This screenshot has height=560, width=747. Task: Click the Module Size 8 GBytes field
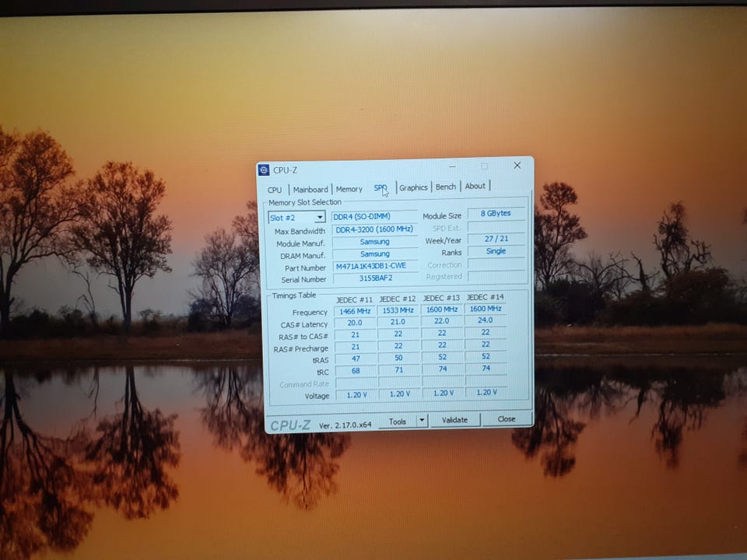point(496,214)
